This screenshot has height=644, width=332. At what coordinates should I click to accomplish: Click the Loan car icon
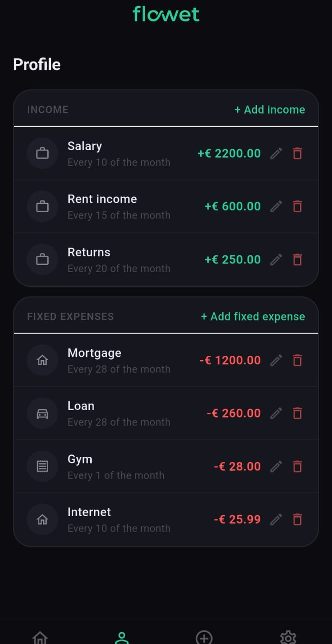click(42, 413)
